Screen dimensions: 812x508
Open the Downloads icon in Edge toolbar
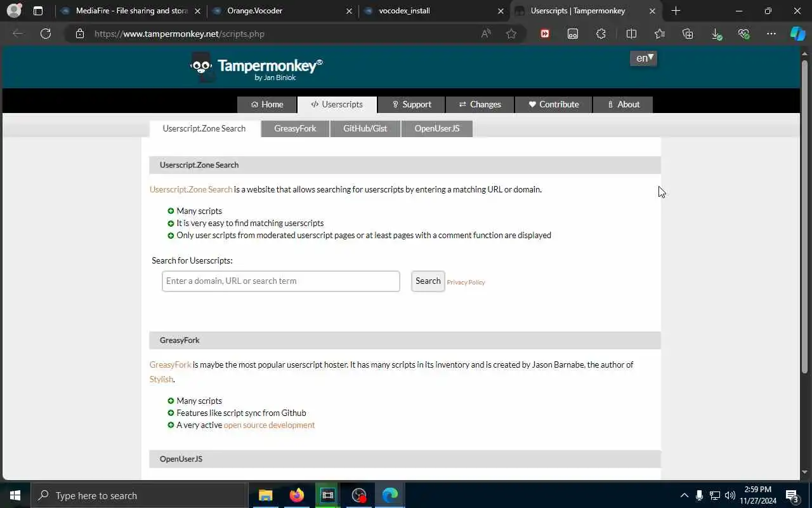point(716,34)
